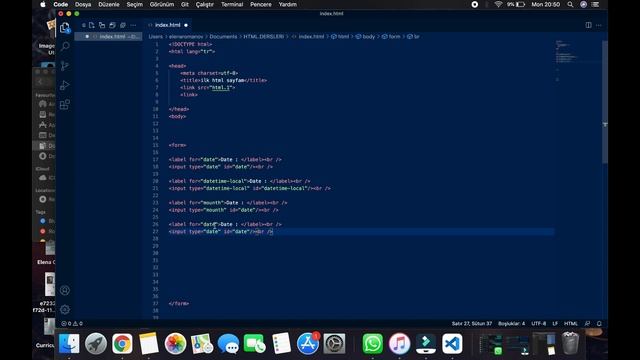Click the New File icon in Explorer
640x360 pixels.
point(91,25)
